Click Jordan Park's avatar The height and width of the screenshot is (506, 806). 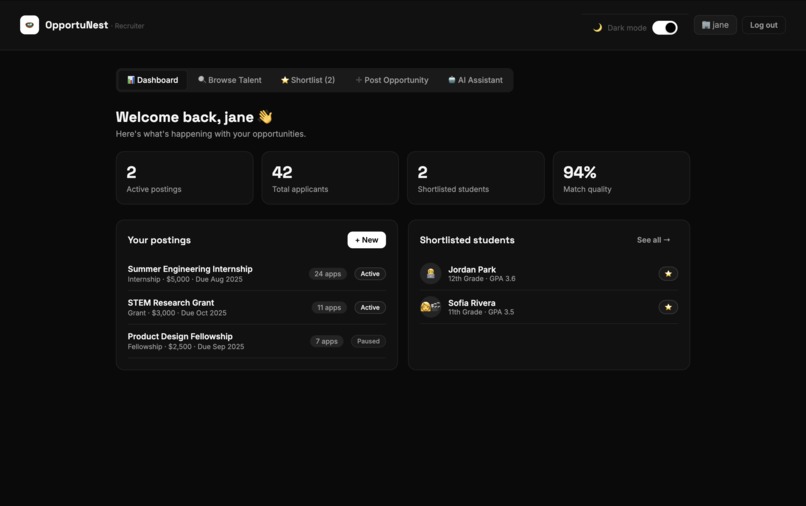[431, 274]
